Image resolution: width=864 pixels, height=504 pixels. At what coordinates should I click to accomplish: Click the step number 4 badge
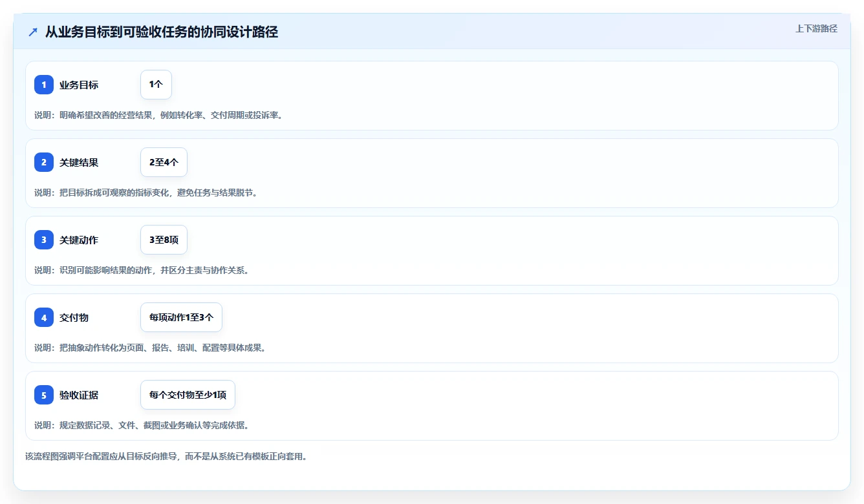click(x=44, y=317)
